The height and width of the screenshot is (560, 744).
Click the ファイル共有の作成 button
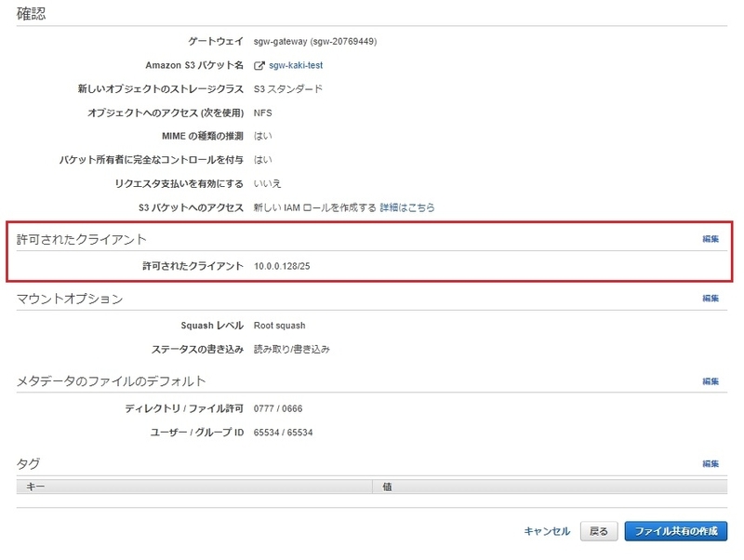click(x=676, y=531)
